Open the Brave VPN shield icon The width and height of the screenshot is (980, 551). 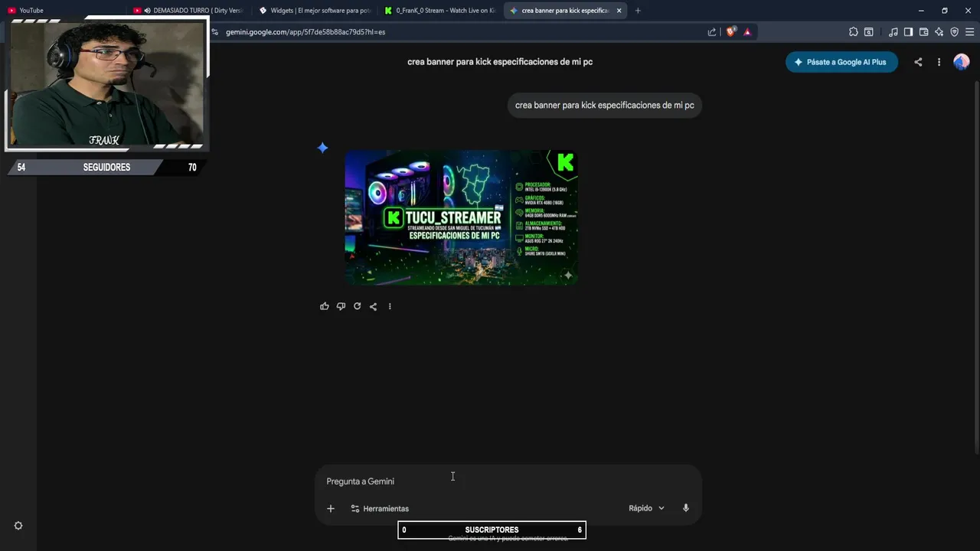click(x=954, y=32)
